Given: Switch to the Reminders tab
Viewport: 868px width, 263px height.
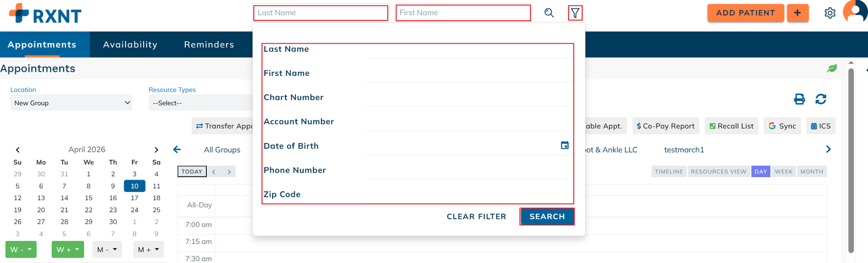Looking at the screenshot, I should pos(209,44).
